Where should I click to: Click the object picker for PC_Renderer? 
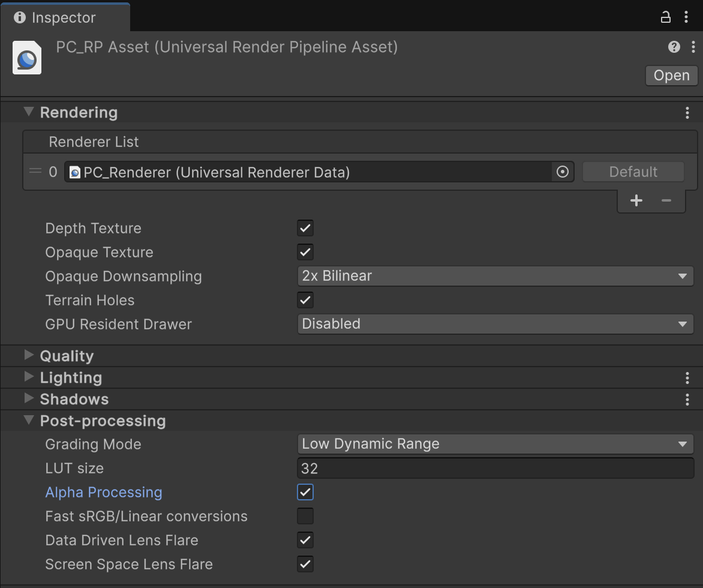(562, 172)
